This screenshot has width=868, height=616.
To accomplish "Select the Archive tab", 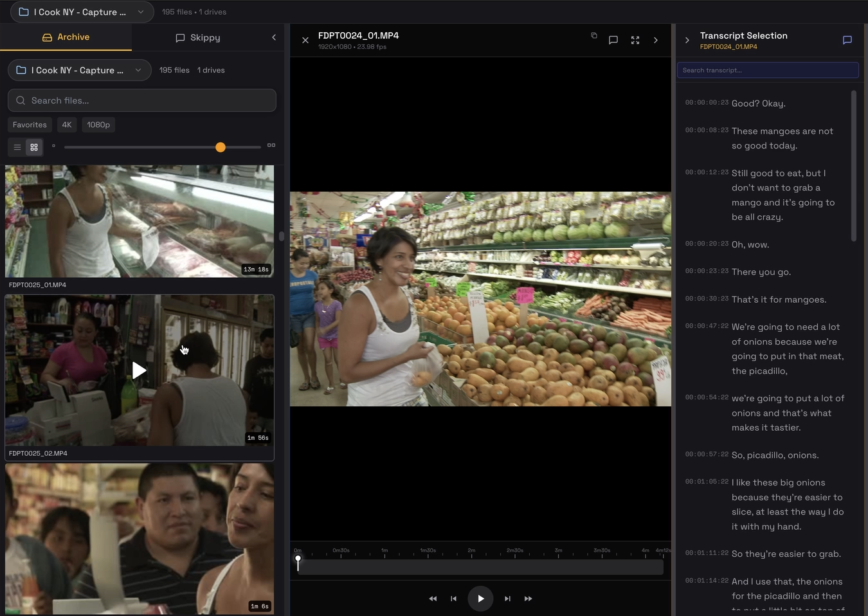I will coord(65,37).
